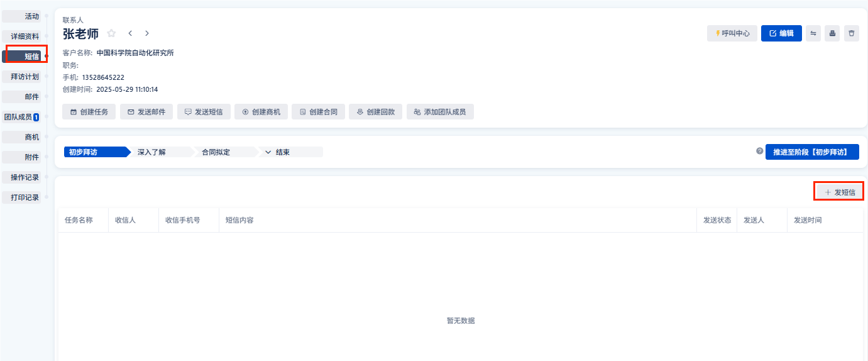Open the help question mark icon
Viewport: 868px width, 361px height.
click(x=759, y=152)
